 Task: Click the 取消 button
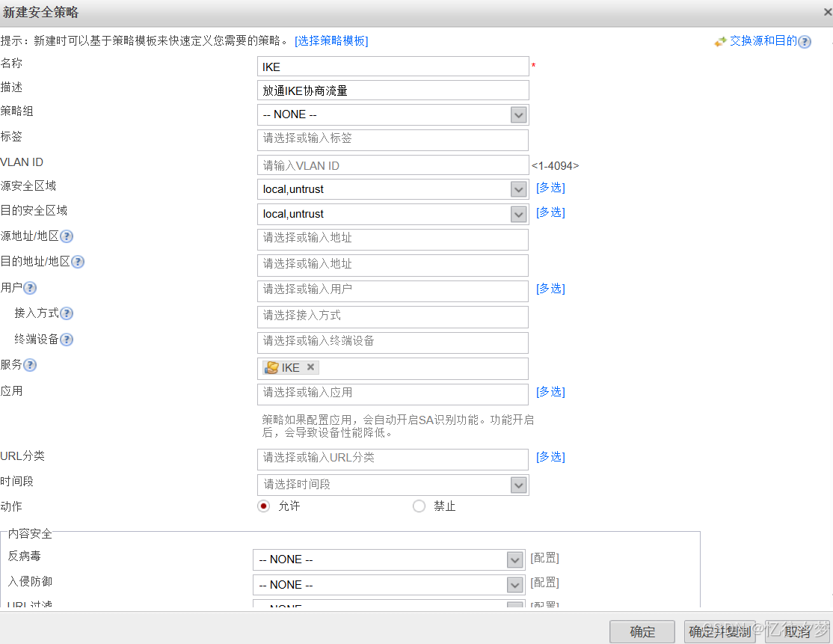[797, 632]
